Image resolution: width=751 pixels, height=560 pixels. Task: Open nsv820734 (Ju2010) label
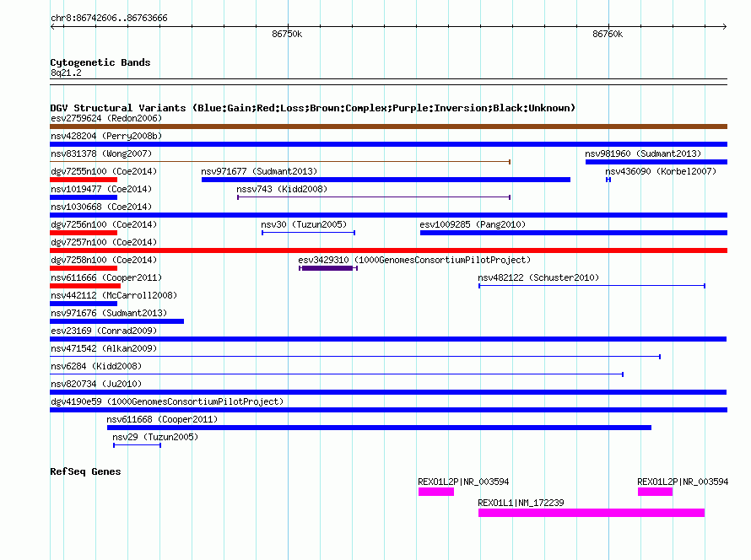click(96, 384)
